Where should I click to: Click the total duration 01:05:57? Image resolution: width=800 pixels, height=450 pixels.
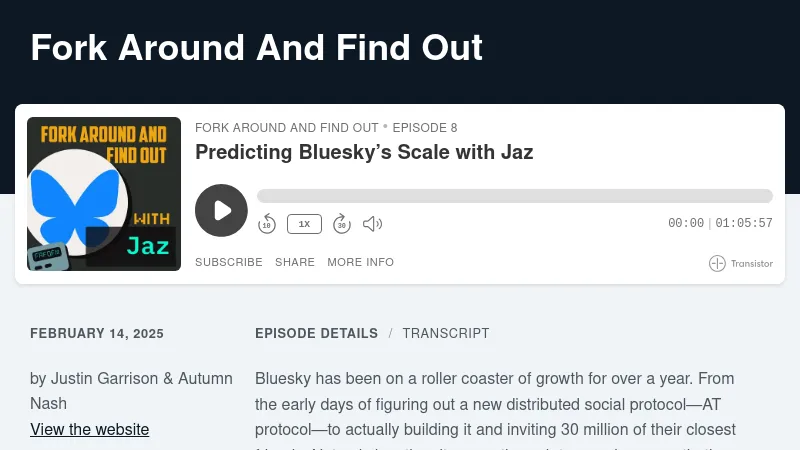pos(744,224)
